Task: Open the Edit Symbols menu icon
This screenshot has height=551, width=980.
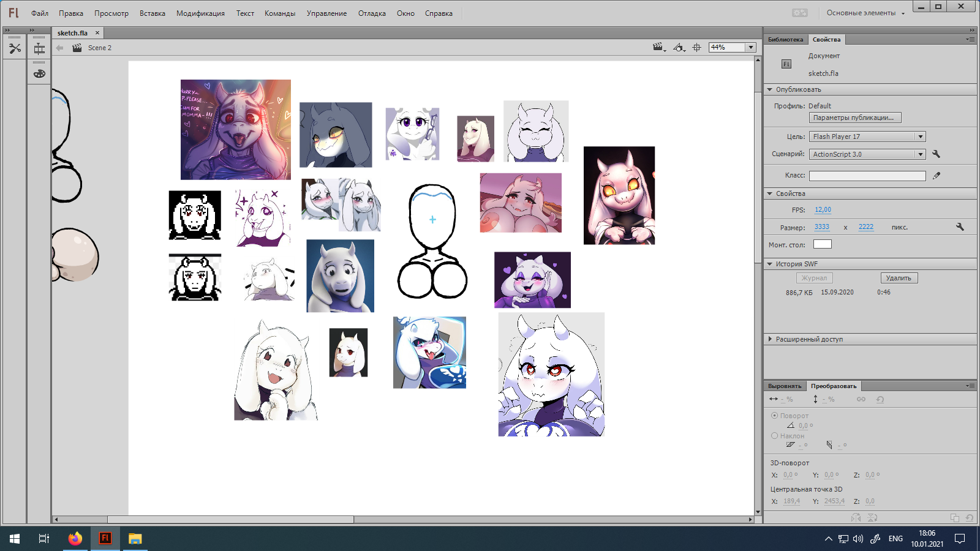Action: (x=679, y=47)
